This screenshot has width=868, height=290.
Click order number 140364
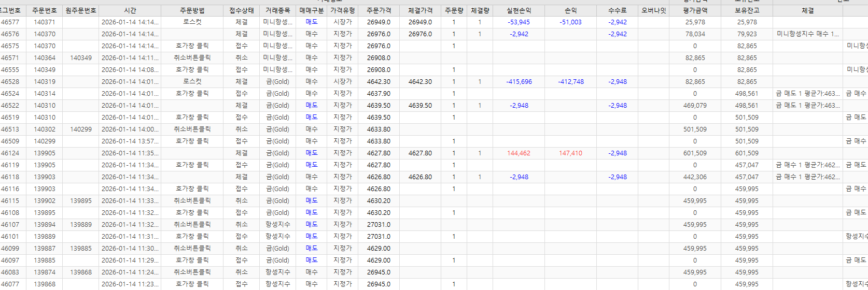coord(45,58)
